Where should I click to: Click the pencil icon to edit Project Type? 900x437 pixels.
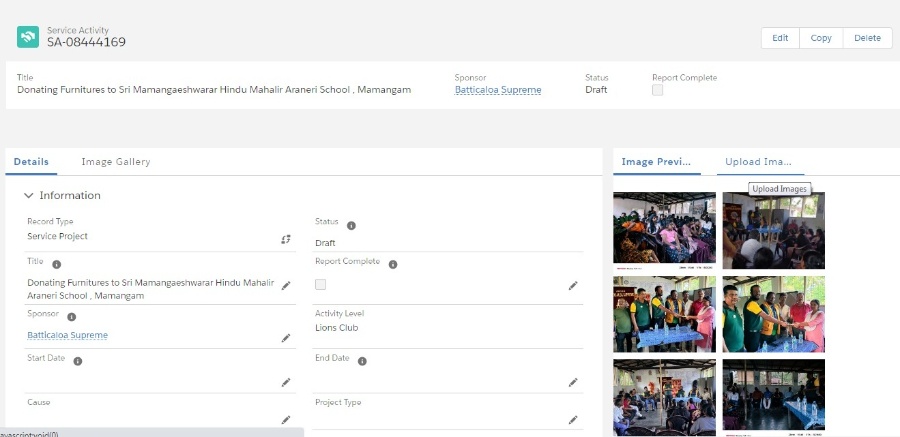pyautogui.click(x=573, y=420)
